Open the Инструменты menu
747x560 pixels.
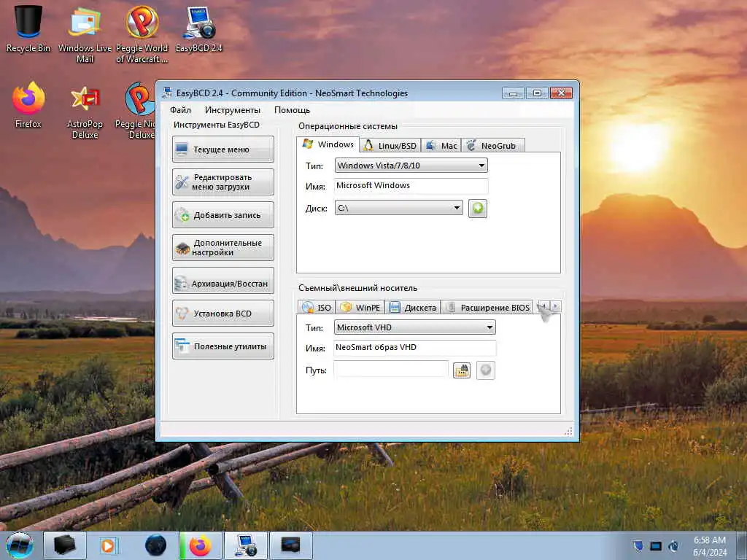(x=233, y=110)
